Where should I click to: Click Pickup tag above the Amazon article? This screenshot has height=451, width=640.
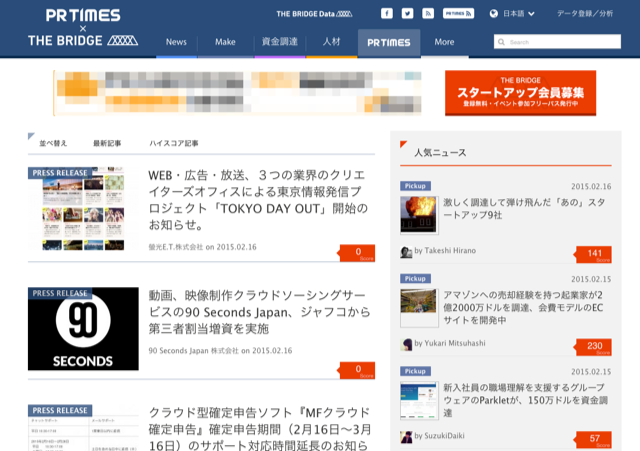click(x=415, y=278)
